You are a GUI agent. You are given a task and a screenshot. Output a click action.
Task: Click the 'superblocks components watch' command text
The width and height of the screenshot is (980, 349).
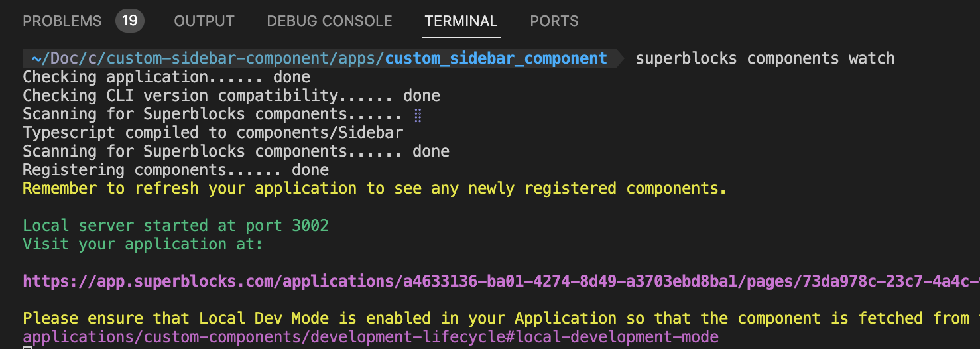click(765, 58)
